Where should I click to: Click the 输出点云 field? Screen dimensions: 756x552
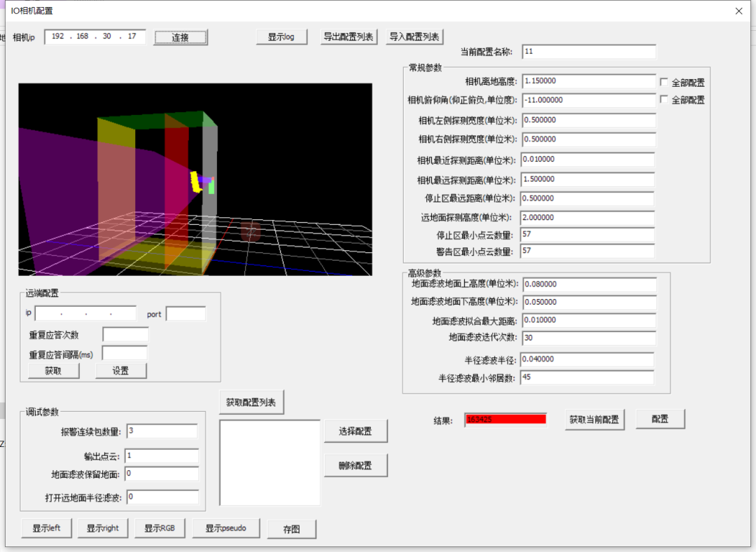click(162, 456)
